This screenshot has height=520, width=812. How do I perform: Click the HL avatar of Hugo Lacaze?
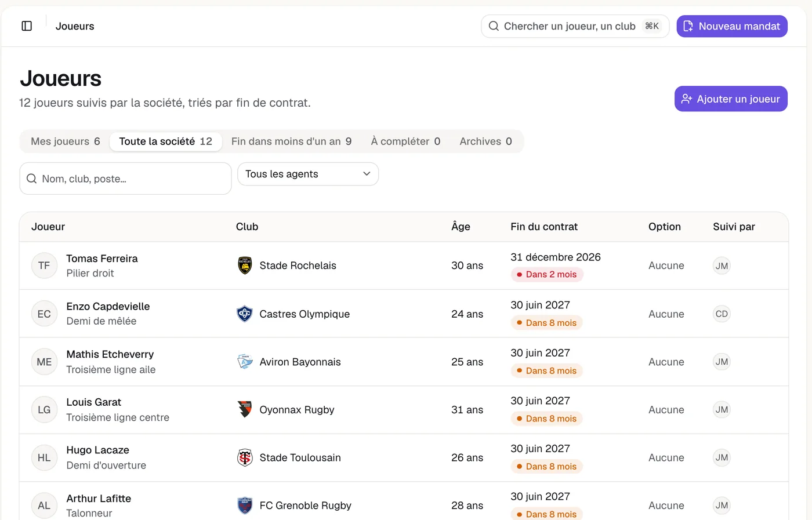tap(44, 457)
